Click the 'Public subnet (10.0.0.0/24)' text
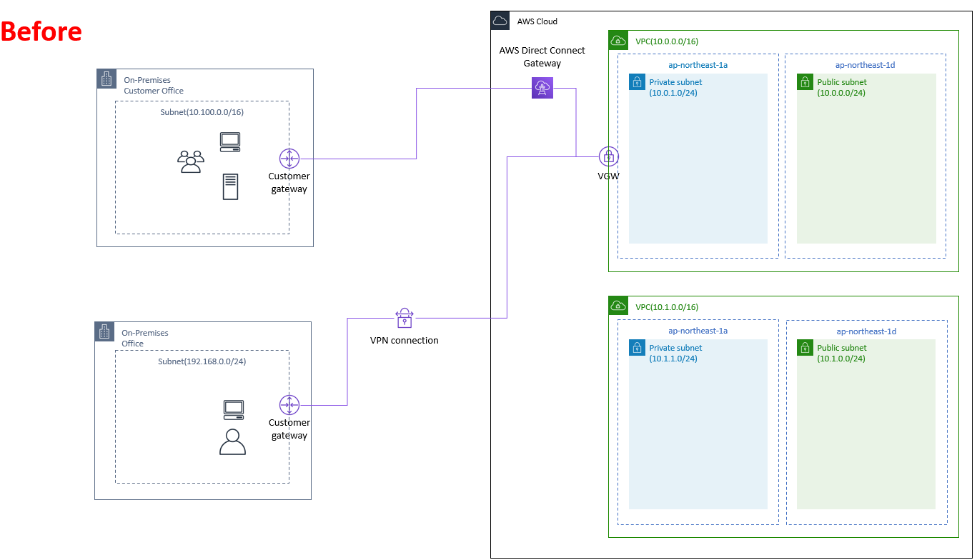The image size is (977, 560). (842, 88)
